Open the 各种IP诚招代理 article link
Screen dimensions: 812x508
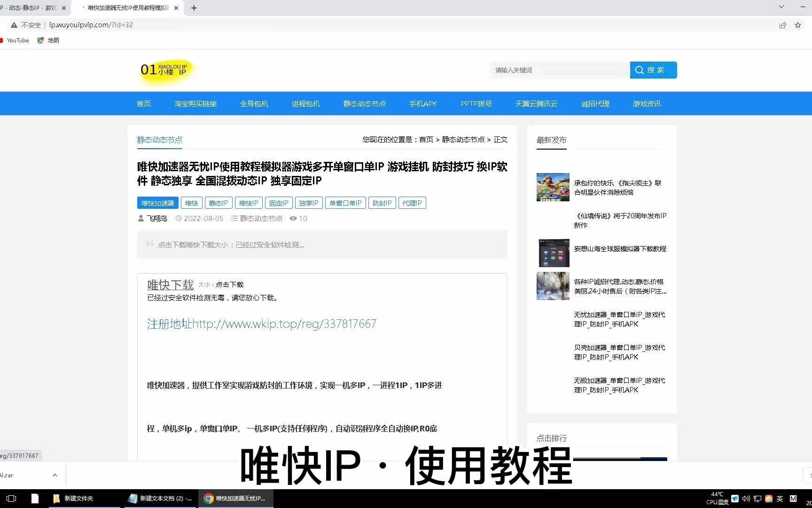click(620, 286)
